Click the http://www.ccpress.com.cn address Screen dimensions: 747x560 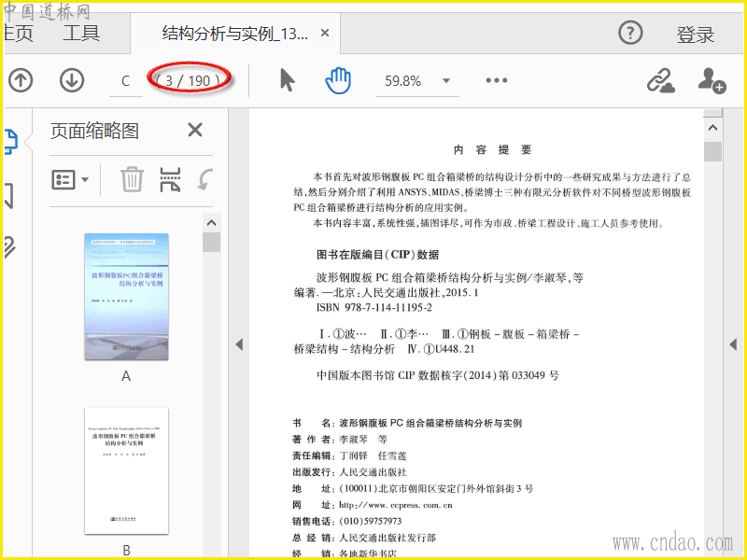tap(395, 505)
